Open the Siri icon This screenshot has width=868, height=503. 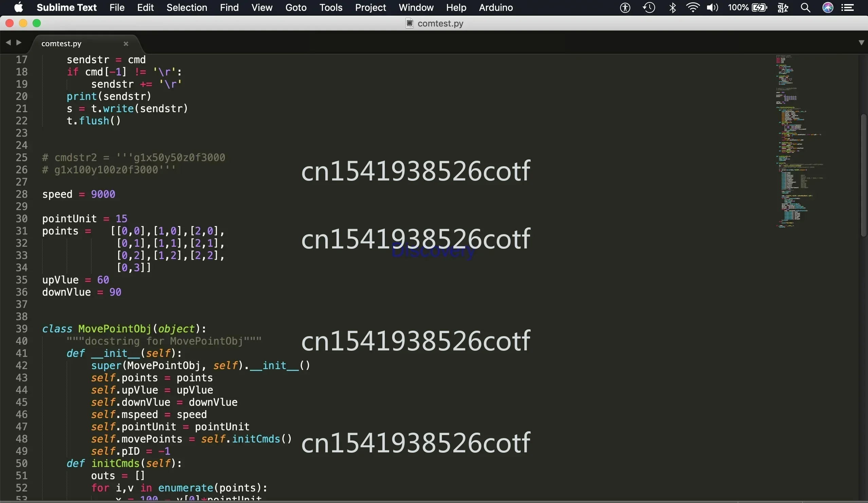tap(828, 7)
